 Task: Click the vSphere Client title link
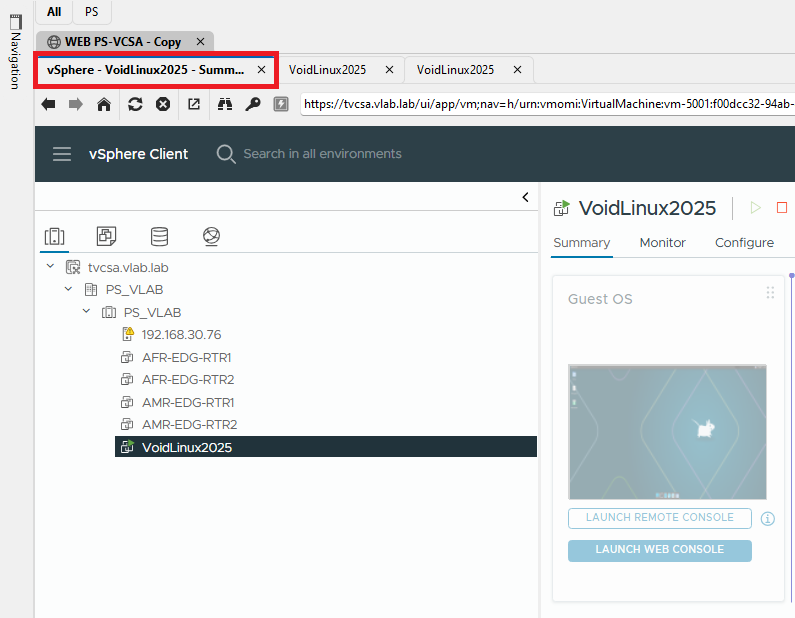click(x=138, y=154)
